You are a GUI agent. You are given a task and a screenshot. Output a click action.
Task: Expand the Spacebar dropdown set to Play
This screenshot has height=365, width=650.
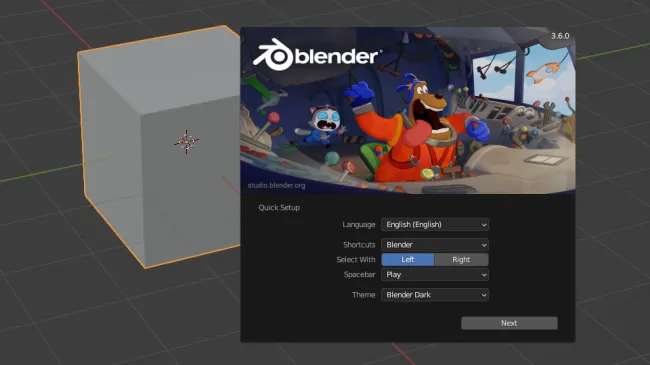tap(435, 275)
